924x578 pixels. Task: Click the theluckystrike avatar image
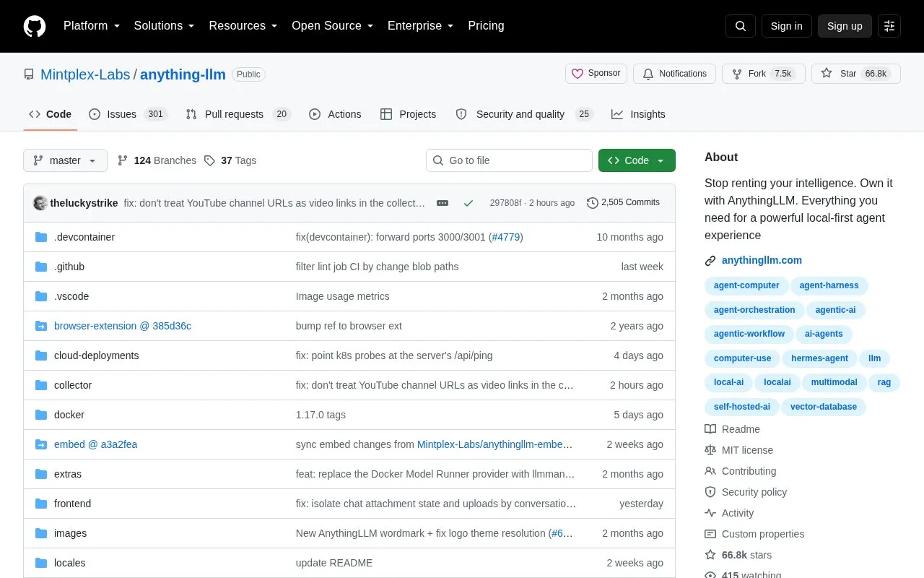[x=40, y=203]
